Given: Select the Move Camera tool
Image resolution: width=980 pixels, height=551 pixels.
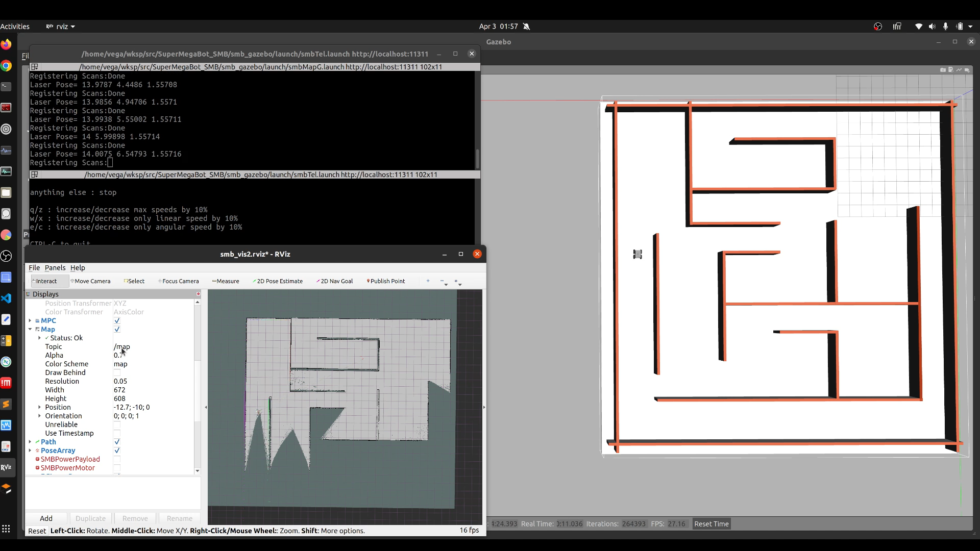Looking at the screenshot, I should pyautogui.click(x=90, y=281).
